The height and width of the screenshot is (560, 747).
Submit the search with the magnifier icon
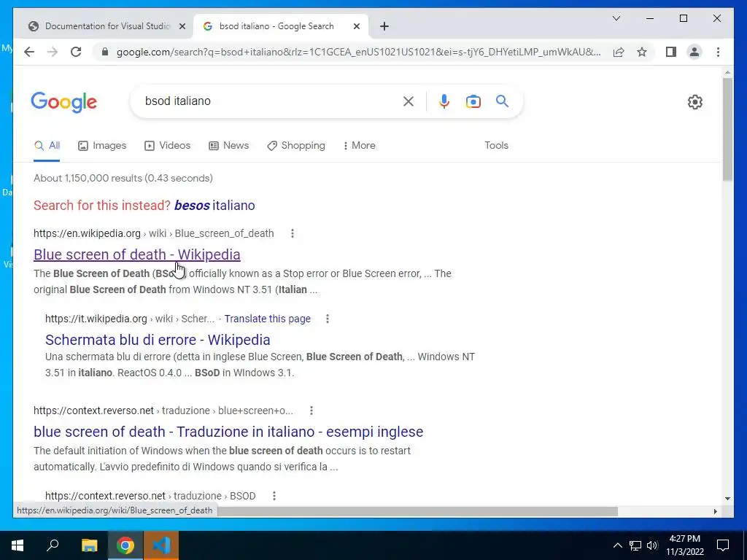click(x=502, y=101)
